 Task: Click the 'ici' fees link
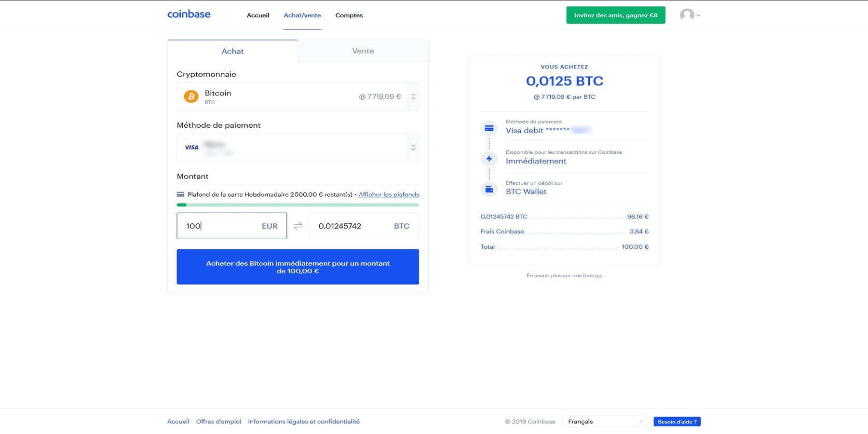tap(598, 276)
